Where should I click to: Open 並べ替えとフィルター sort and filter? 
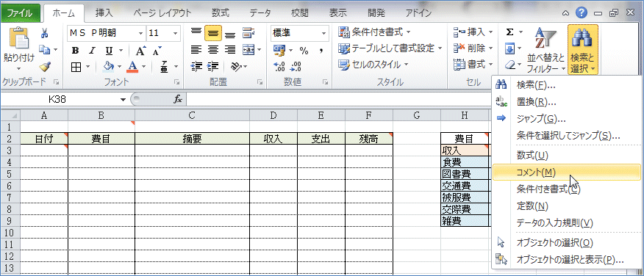point(545,50)
